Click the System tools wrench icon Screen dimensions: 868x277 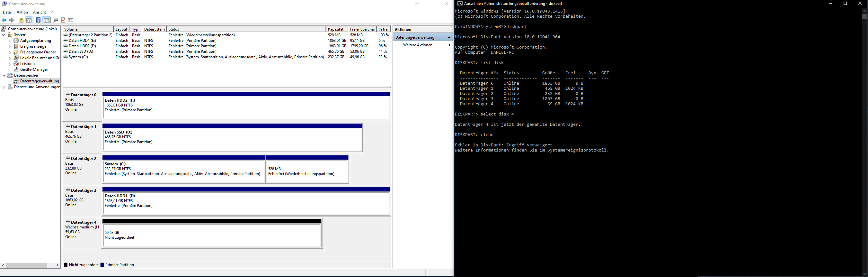pos(10,35)
